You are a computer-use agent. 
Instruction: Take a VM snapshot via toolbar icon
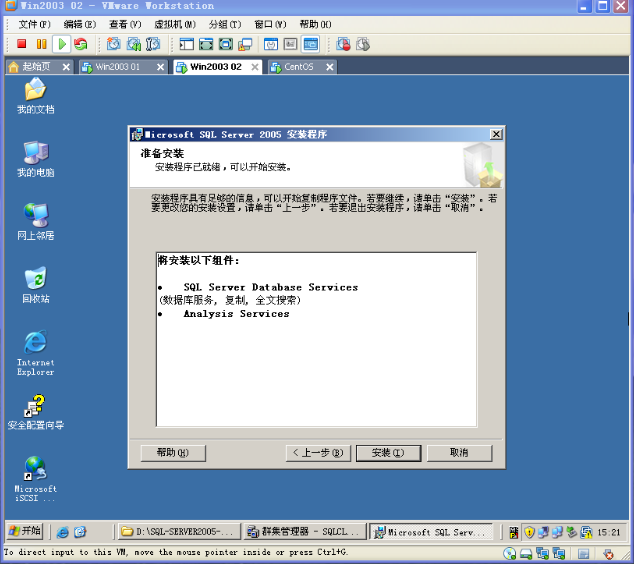(114, 44)
